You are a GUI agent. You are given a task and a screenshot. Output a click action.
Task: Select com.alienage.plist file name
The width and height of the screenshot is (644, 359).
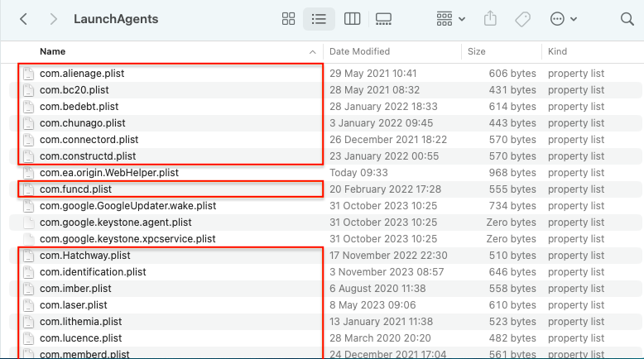pyautogui.click(x=82, y=74)
